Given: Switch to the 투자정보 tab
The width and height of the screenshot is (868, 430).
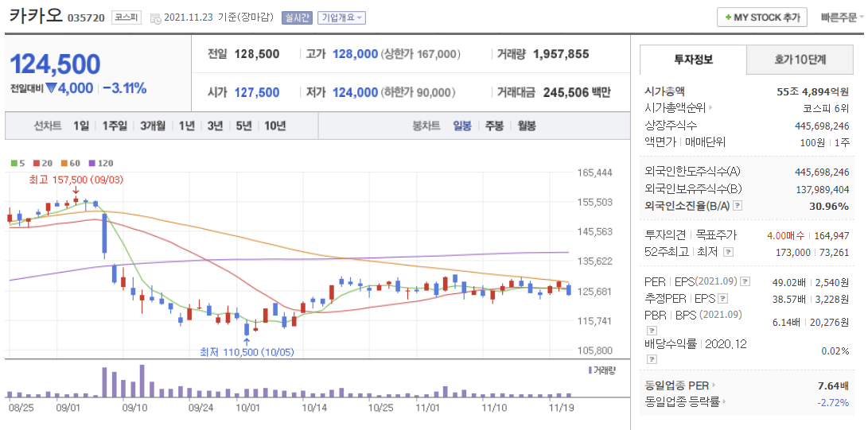Looking at the screenshot, I should (693, 60).
